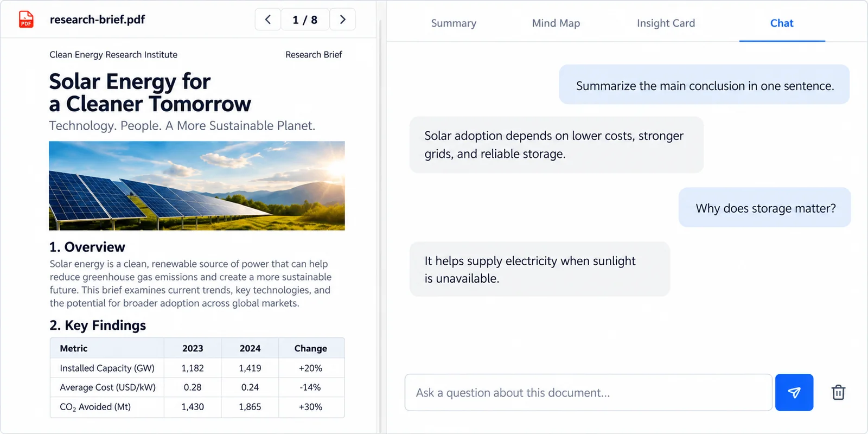This screenshot has height=434, width=868.
Task: Go to the next PDF page
Action: coord(342,20)
